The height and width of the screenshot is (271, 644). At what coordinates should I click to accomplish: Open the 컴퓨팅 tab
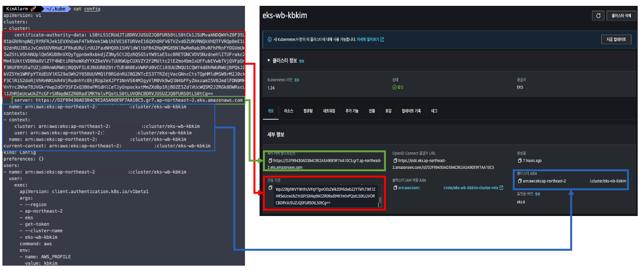click(x=309, y=111)
